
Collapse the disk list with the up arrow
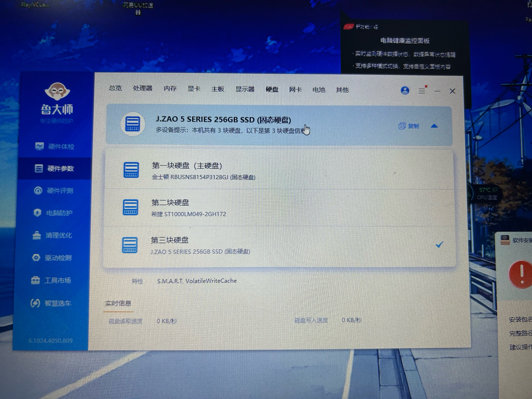(434, 126)
